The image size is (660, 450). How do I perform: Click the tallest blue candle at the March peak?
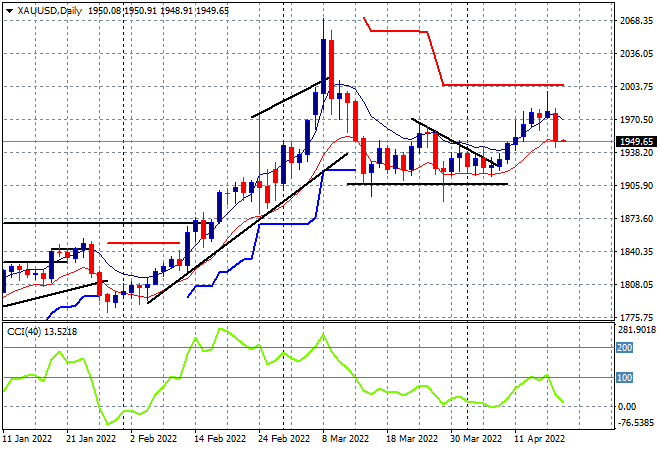pyautogui.click(x=323, y=66)
